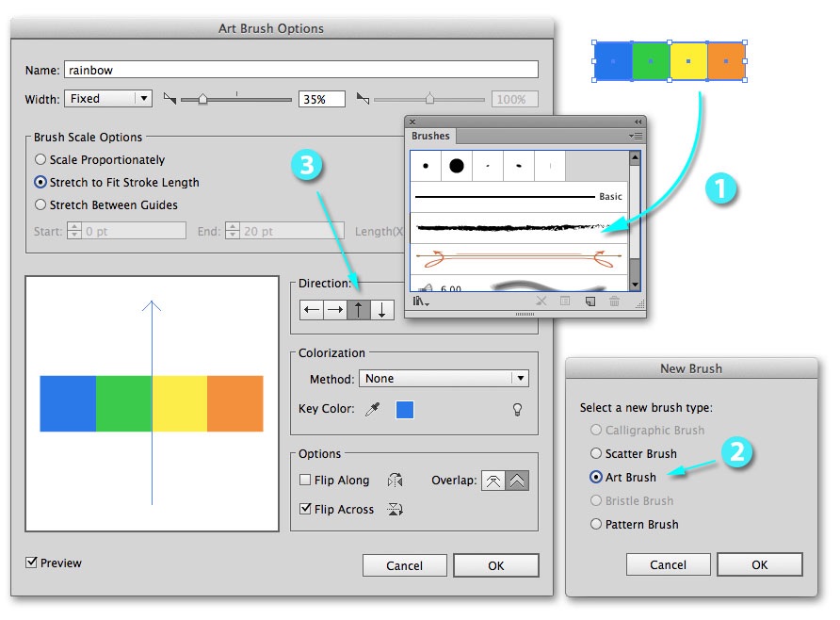Click OK in Art Brush Options dialog
The height and width of the screenshot is (620, 840).
(495, 565)
